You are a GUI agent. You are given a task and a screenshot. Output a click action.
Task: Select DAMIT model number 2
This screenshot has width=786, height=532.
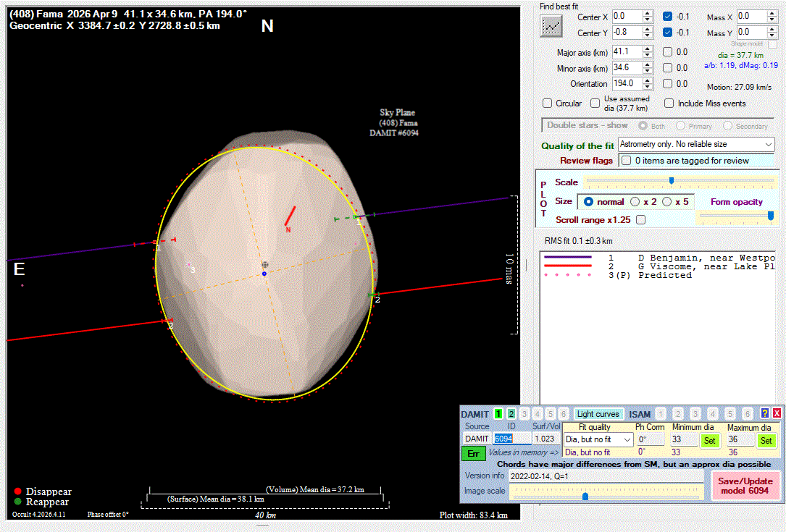511,414
